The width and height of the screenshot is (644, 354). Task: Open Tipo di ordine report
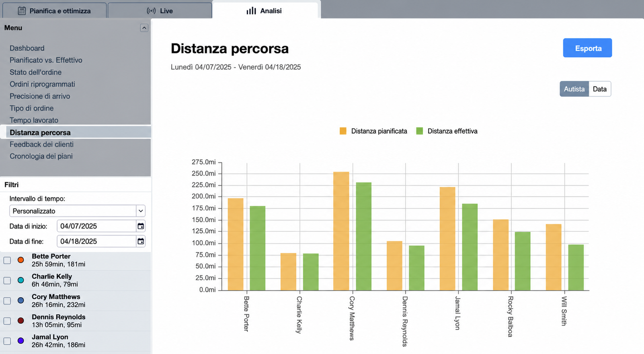[x=31, y=109]
